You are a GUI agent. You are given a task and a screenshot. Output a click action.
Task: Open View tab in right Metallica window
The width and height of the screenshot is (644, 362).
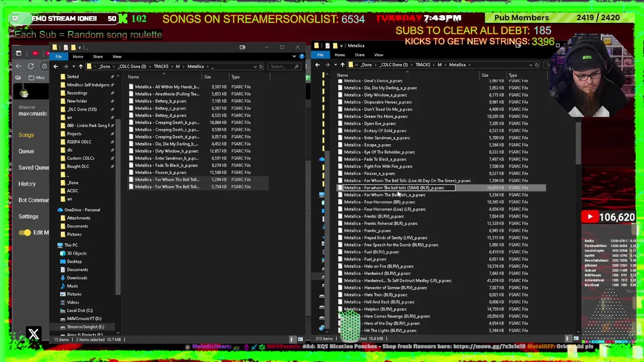tap(378, 55)
